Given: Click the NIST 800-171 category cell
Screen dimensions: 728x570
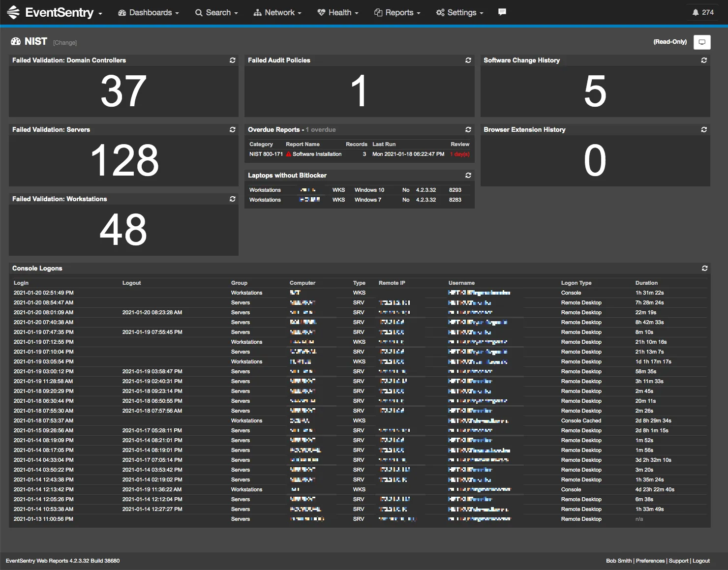Looking at the screenshot, I should tap(266, 154).
